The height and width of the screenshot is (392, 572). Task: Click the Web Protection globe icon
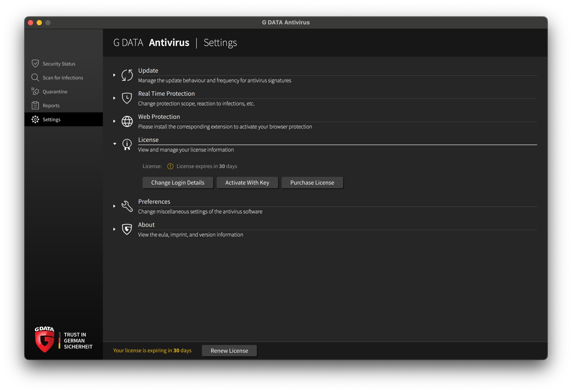click(x=127, y=121)
